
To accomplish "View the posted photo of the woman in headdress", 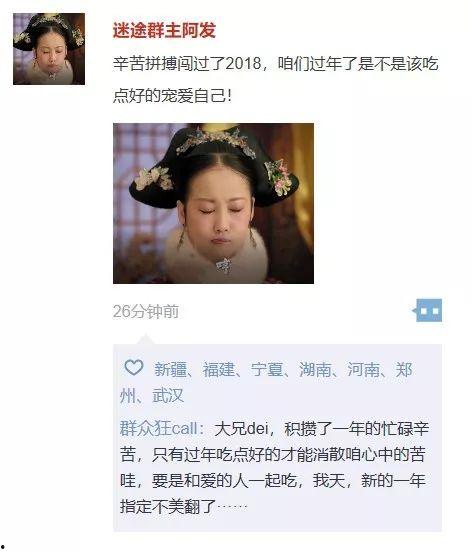I will point(213,203).
